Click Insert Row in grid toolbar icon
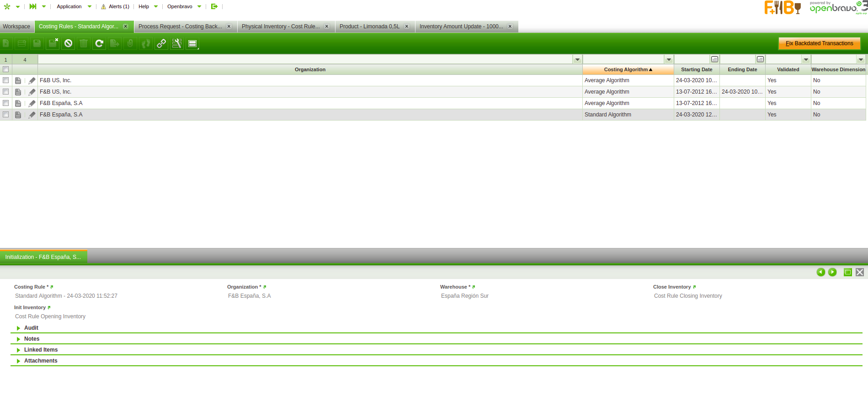868x395 pixels. point(21,43)
